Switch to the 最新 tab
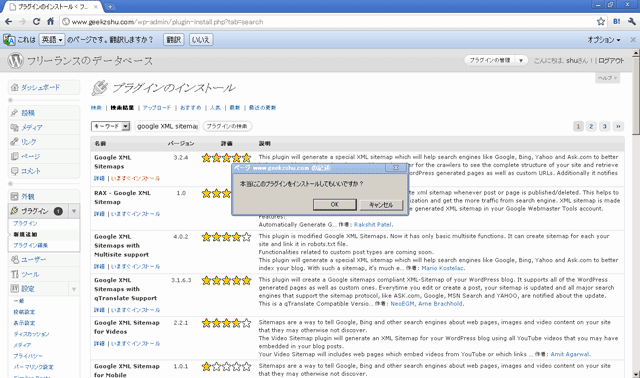 pyautogui.click(x=235, y=108)
